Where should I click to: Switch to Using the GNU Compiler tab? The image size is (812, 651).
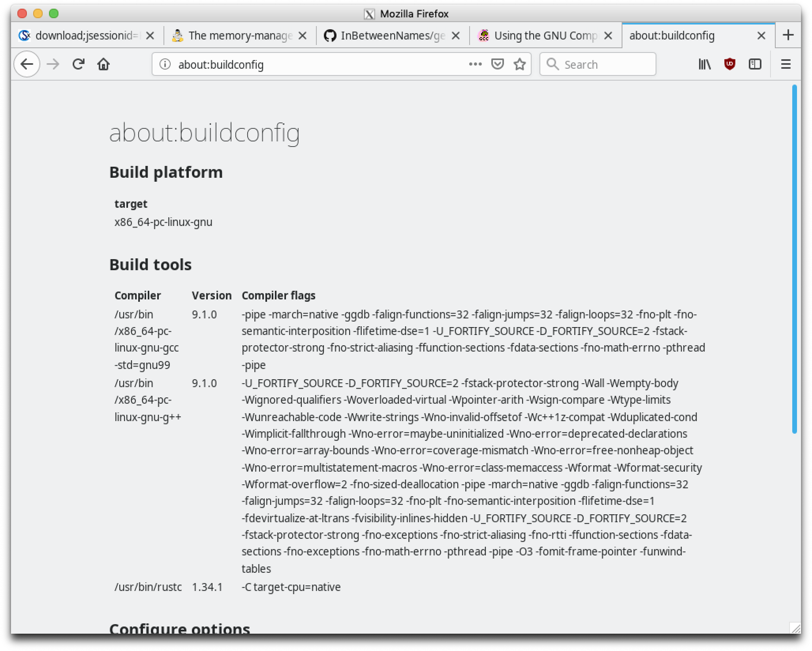coord(546,36)
